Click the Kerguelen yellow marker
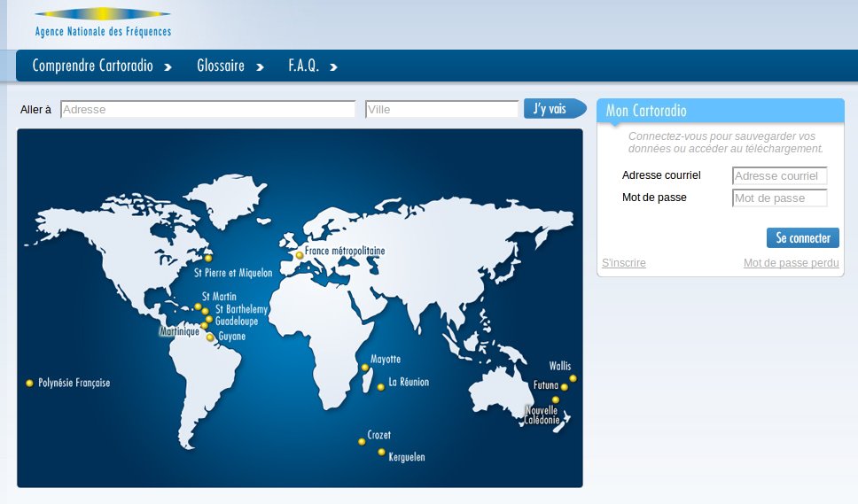The height and width of the screenshot is (504, 858). (x=382, y=452)
